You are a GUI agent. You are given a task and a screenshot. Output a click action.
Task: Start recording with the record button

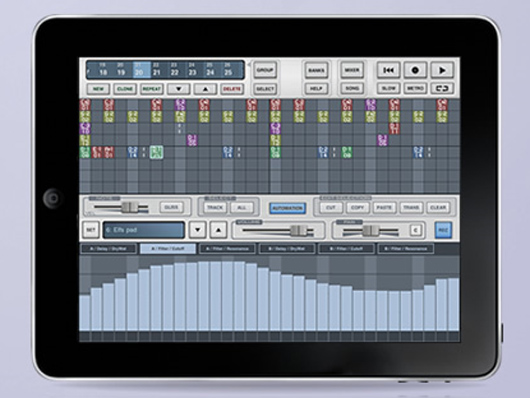415,70
